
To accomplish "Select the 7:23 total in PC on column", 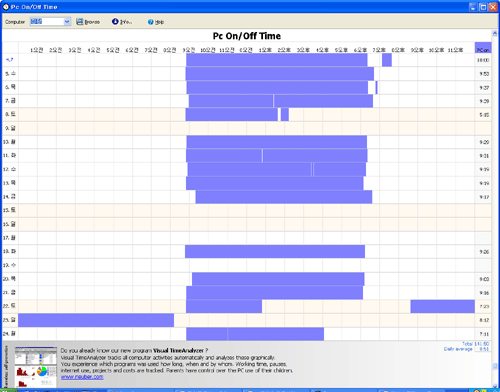I will pyautogui.click(x=484, y=306).
